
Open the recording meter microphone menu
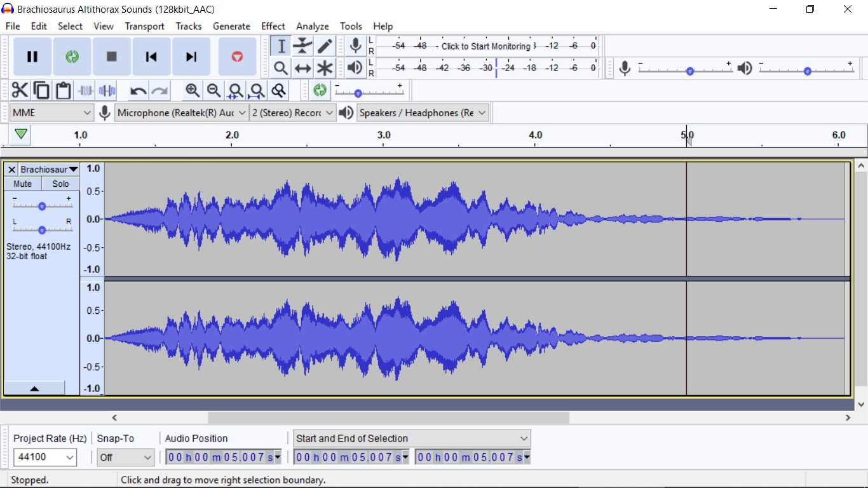point(356,46)
